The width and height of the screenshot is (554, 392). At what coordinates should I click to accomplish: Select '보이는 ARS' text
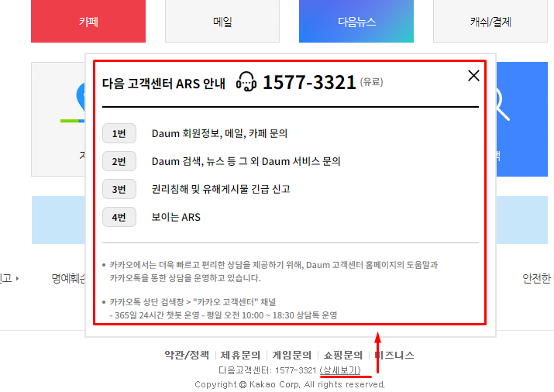176,217
